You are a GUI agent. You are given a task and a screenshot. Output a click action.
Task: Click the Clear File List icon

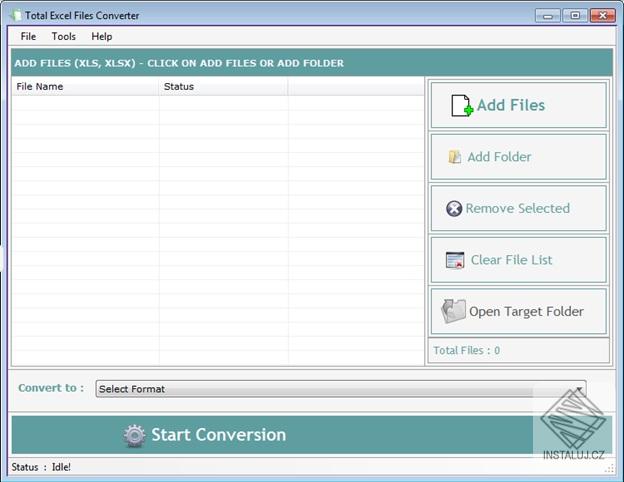[x=455, y=260]
